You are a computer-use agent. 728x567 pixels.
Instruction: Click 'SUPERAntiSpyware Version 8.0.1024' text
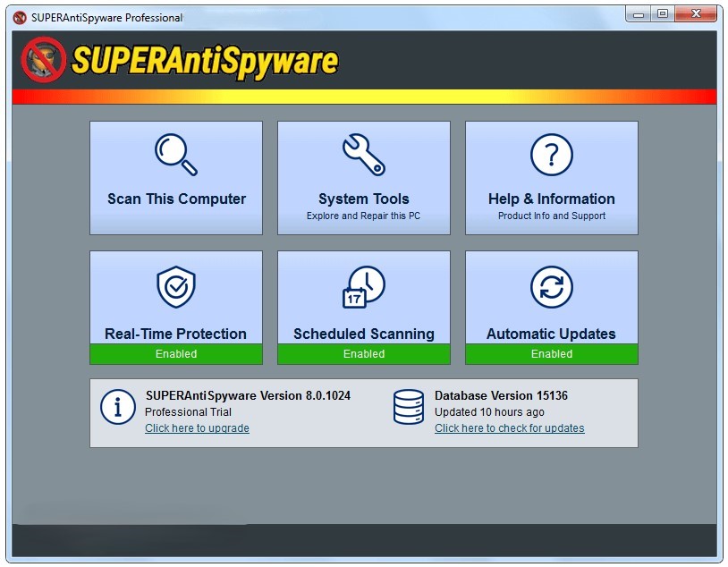point(248,395)
